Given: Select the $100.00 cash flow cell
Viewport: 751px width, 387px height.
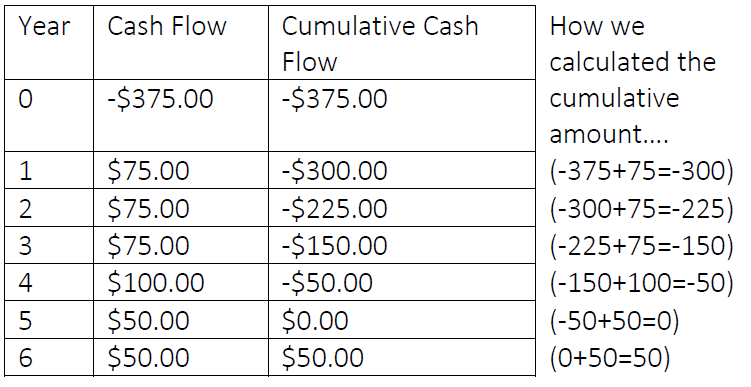Looking at the screenshot, I should pos(181,282).
